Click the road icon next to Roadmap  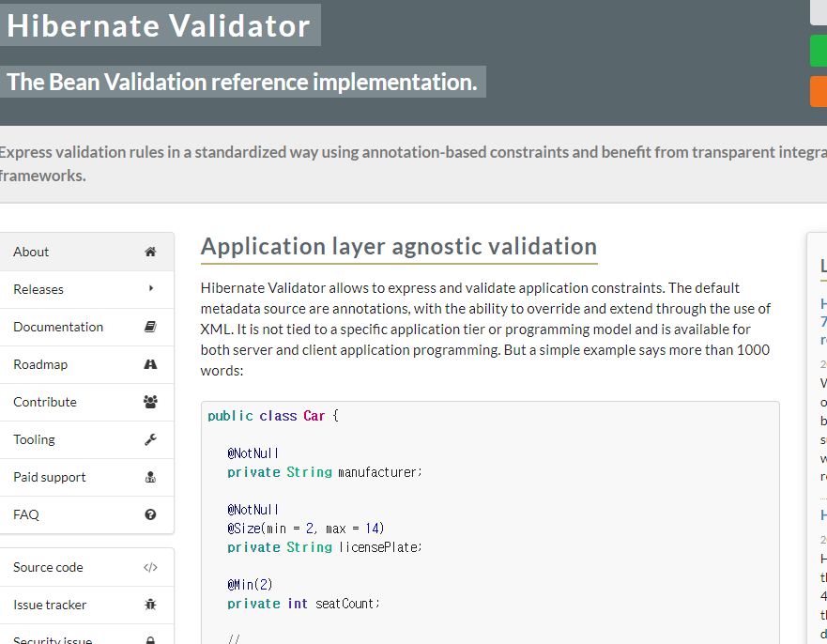150,364
